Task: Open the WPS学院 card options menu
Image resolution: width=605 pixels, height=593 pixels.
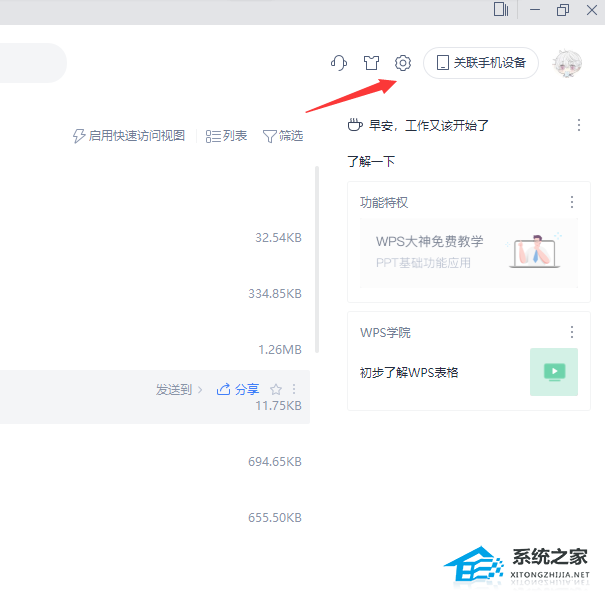Action: click(572, 332)
